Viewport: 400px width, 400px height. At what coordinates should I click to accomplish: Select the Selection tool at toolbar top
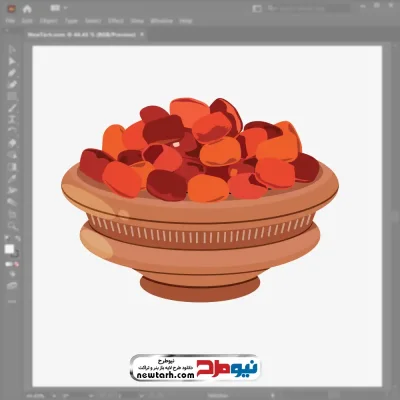pyautogui.click(x=12, y=49)
